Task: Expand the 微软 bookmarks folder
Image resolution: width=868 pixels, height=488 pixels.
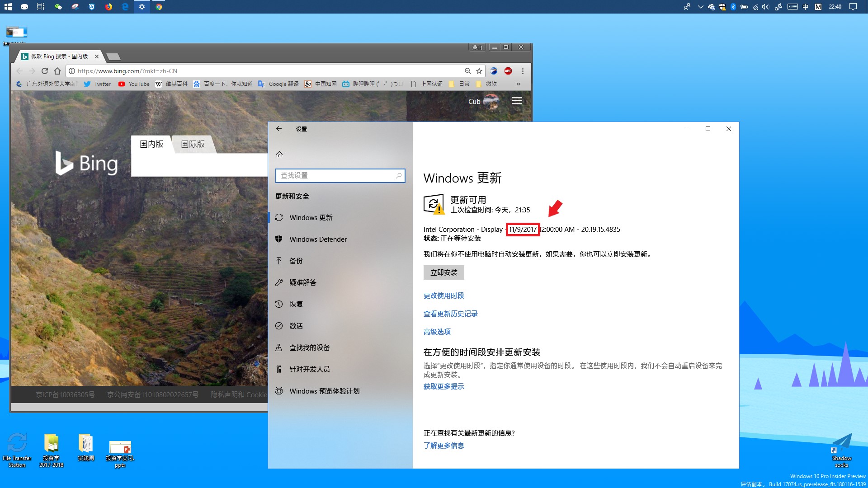Action: pos(486,84)
